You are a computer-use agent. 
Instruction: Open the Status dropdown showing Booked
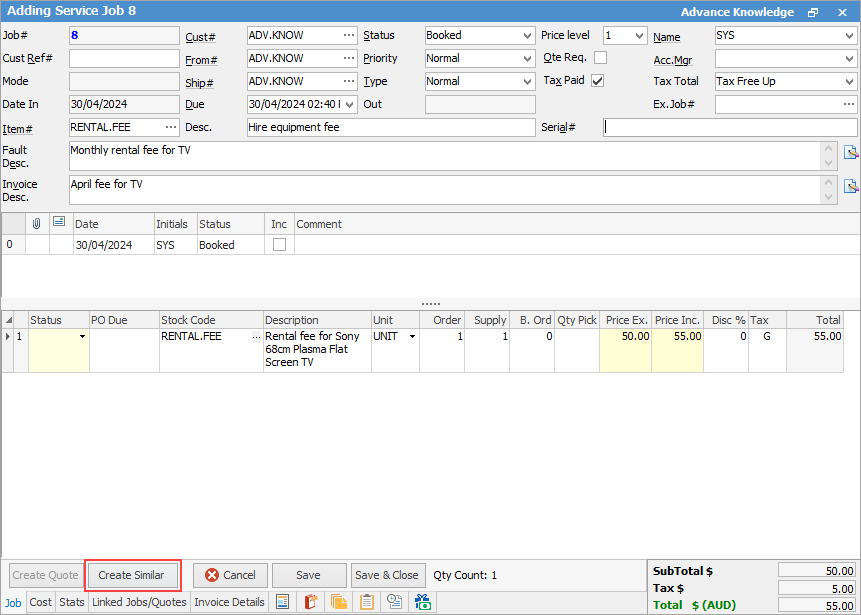pyautogui.click(x=480, y=35)
